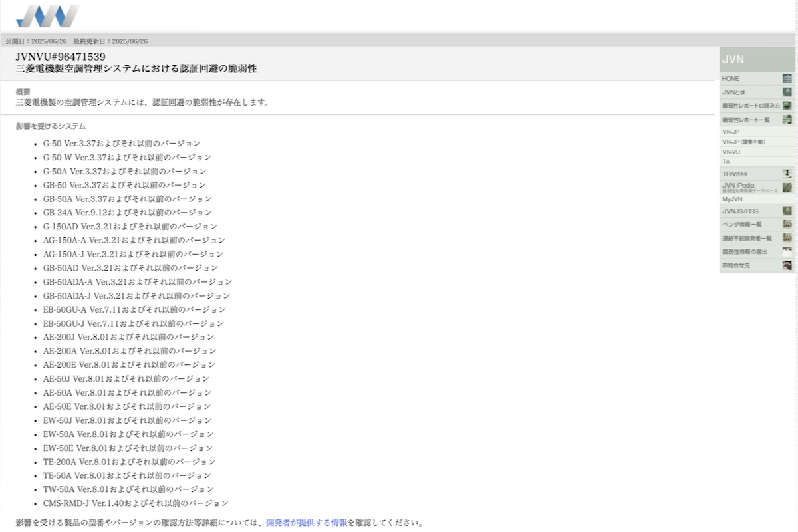Click the GB-50ADA-J Ver.3.21 list entry
This screenshot has width=798, height=532.
(x=137, y=296)
